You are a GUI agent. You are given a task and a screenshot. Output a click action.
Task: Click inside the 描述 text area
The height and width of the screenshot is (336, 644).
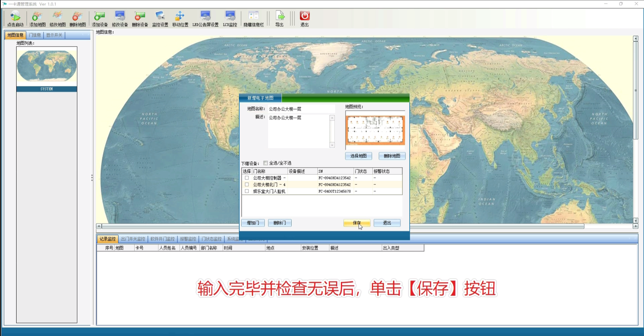click(x=299, y=131)
